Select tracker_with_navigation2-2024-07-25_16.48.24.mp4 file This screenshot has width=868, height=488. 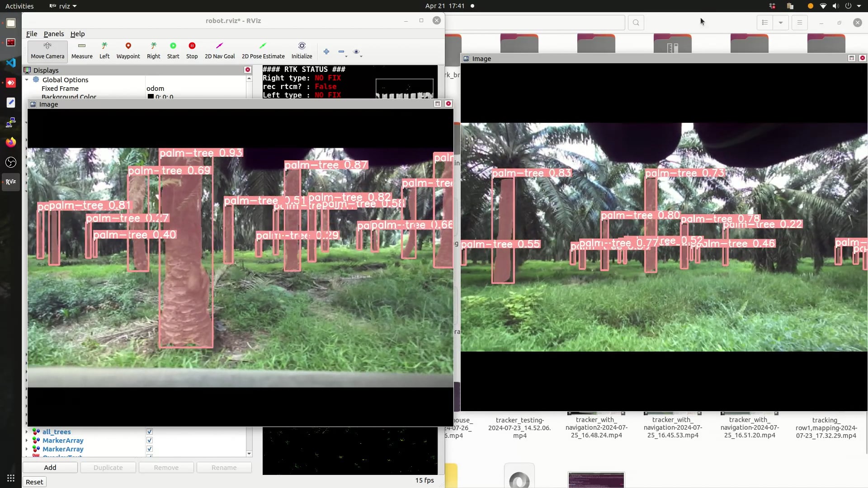(596, 427)
